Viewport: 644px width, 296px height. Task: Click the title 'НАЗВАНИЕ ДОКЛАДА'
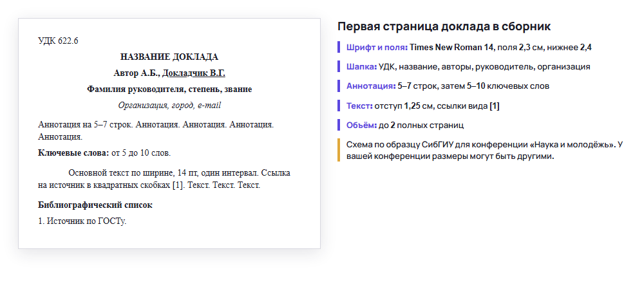pyautogui.click(x=169, y=57)
